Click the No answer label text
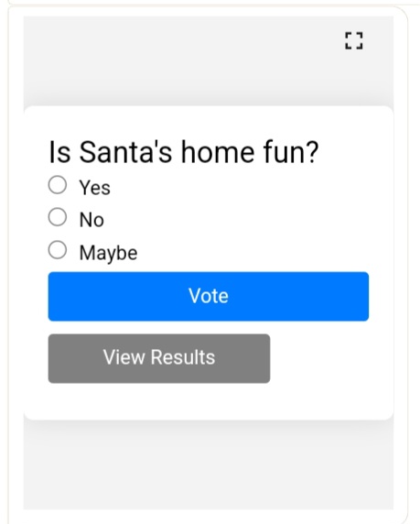Screen dimensions: 420x524 point(92,220)
